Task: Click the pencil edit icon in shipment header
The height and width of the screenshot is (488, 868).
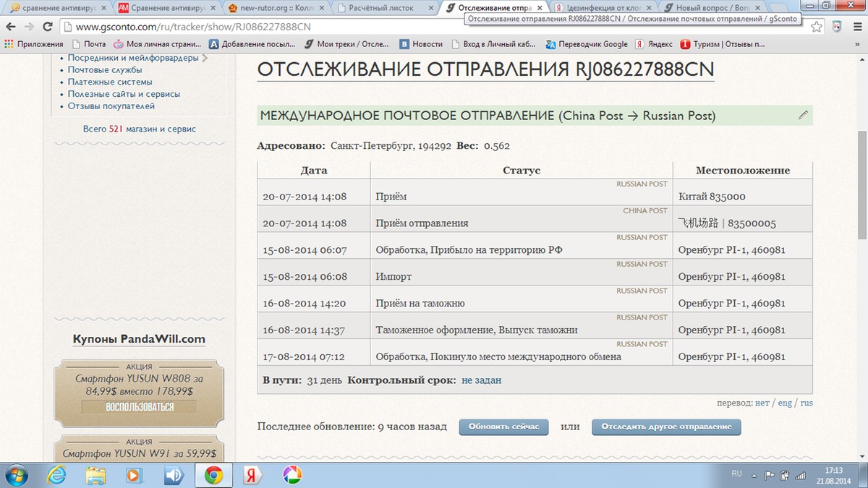Action: pyautogui.click(x=802, y=116)
